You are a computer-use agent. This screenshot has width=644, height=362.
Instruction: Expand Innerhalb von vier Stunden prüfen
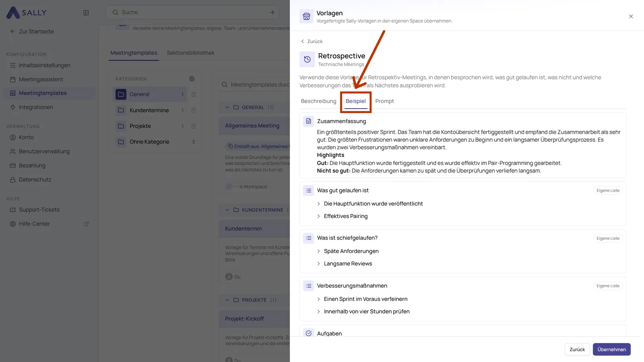pos(319,312)
